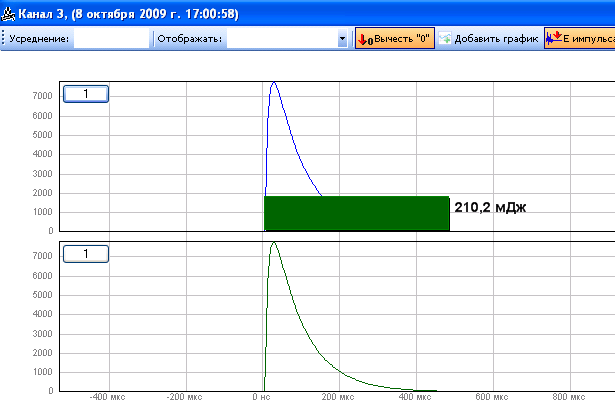Click the 0 нс axis label
The width and height of the screenshot is (615, 409).
coord(261,397)
